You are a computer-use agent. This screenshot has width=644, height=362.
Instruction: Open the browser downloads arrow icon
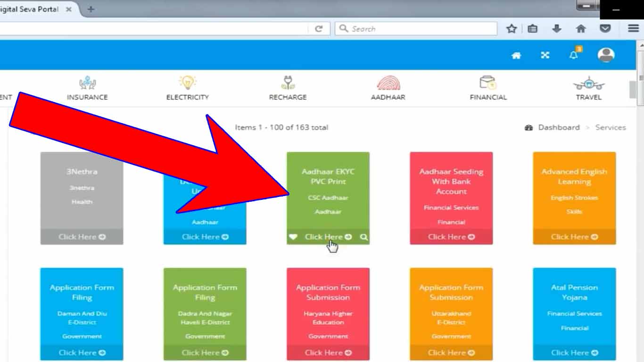(x=557, y=29)
